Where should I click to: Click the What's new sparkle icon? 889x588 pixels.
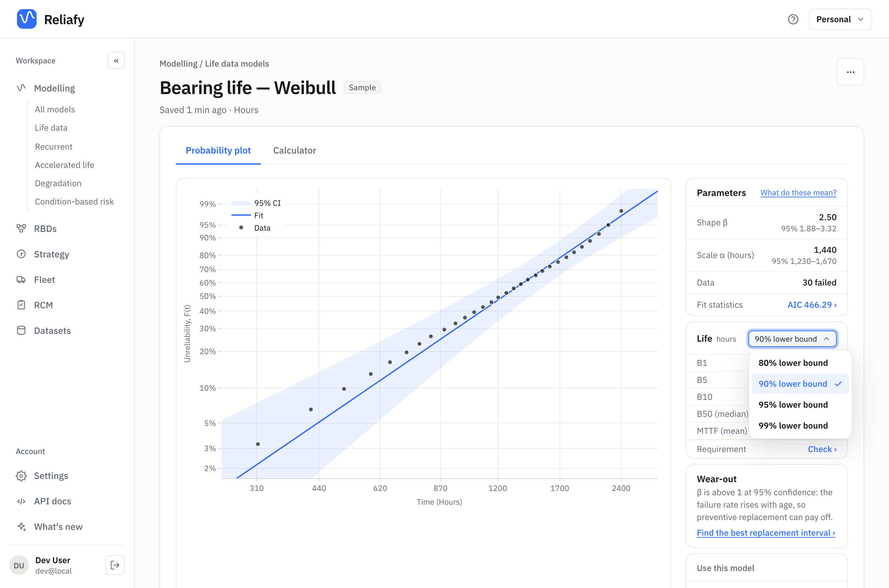[x=21, y=527]
